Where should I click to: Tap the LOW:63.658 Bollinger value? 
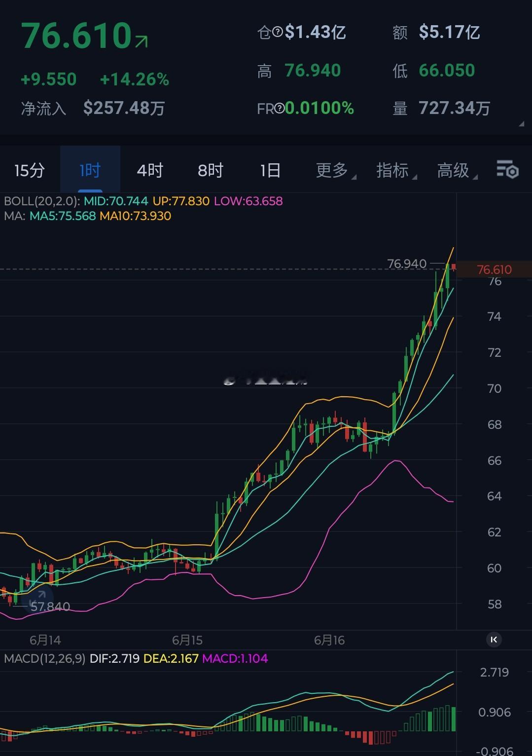click(x=248, y=201)
